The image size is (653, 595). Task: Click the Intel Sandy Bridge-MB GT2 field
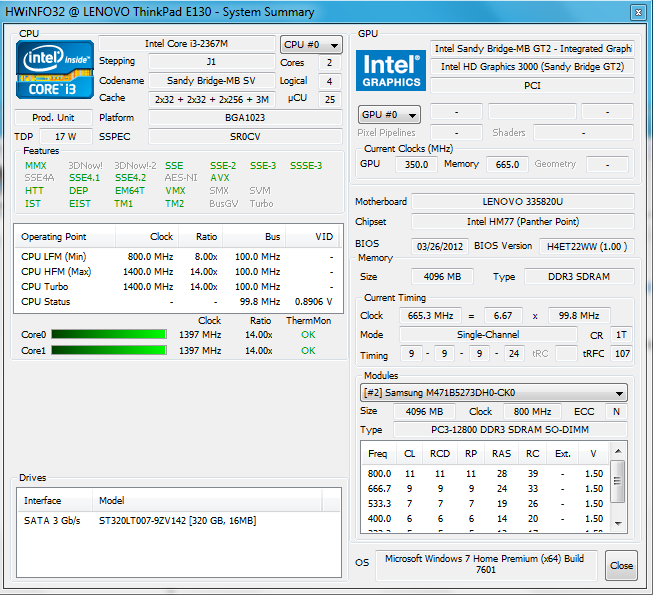[x=532, y=49]
